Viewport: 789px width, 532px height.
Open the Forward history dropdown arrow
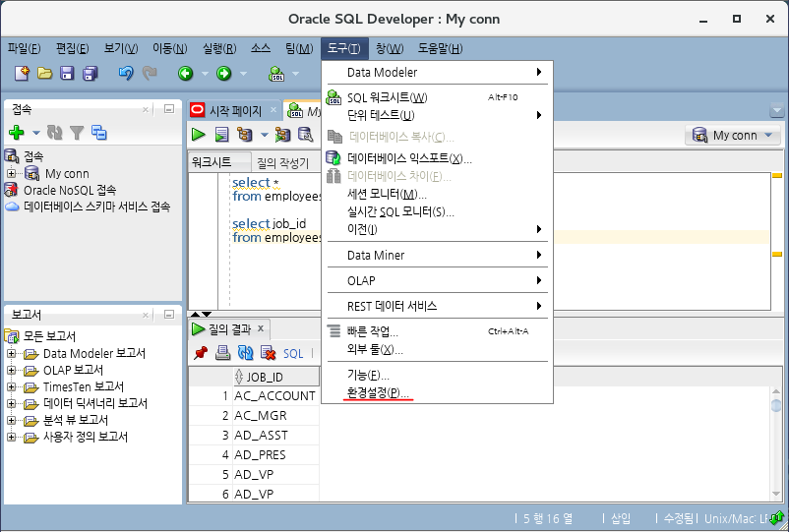coord(243,74)
